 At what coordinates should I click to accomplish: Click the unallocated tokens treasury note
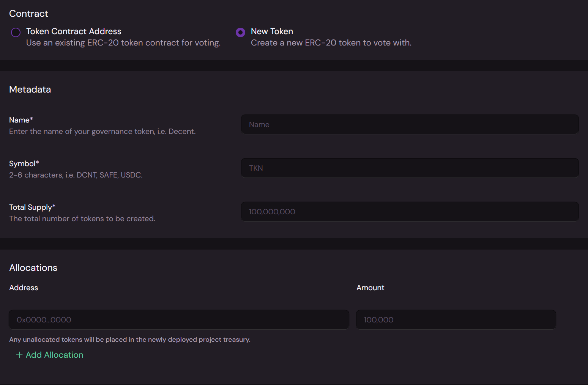[129, 339]
